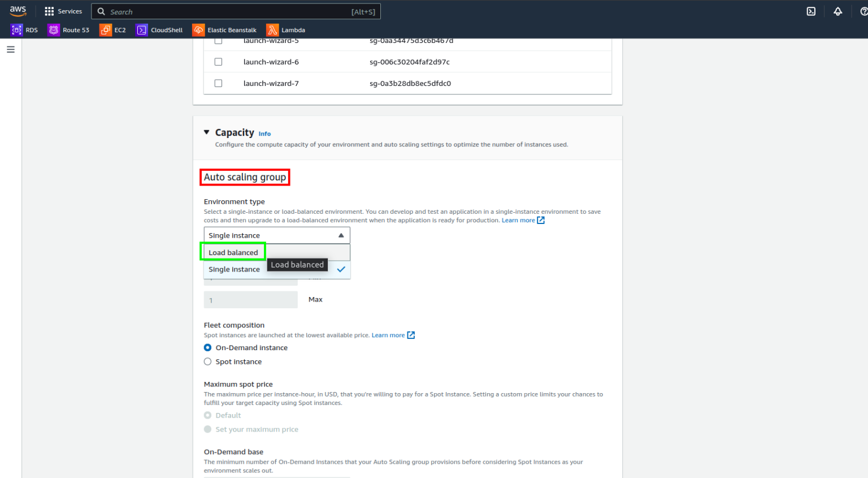The image size is (868, 478).
Task: Open Route 53 from the favorites bar
Action: click(x=54, y=29)
